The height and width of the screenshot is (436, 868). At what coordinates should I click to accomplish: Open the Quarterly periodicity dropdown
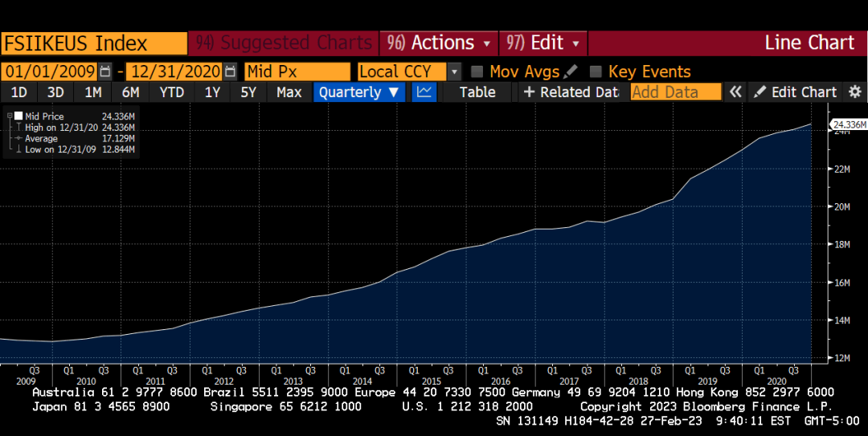coord(359,92)
